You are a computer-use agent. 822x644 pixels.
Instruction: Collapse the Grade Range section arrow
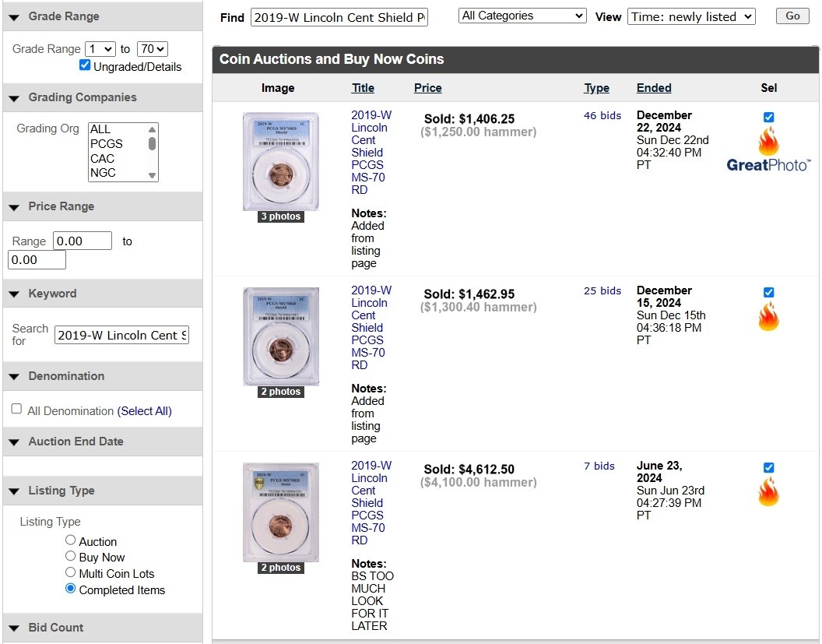point(14,17)
